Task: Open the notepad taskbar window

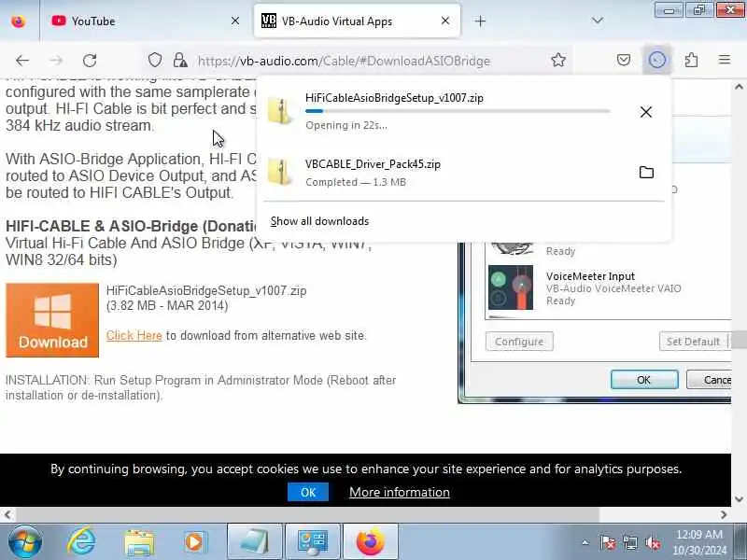Action: pyautogui.click(x=255, y=542)
